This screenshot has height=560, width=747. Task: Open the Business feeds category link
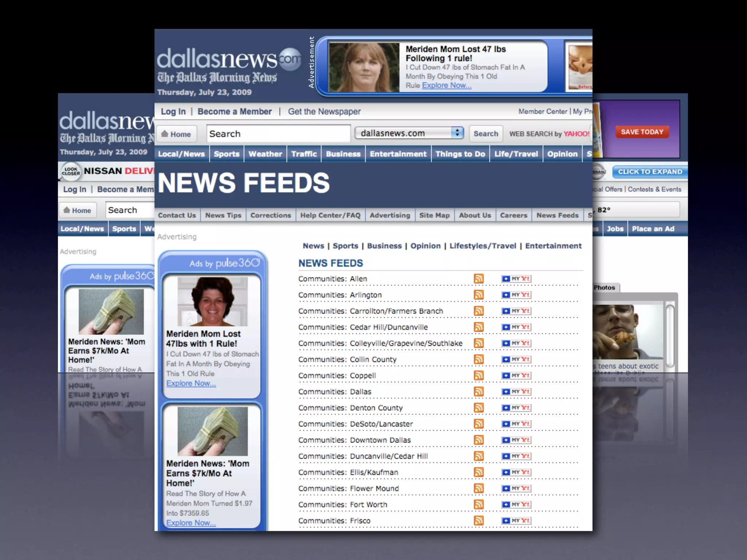coord(384,246)
